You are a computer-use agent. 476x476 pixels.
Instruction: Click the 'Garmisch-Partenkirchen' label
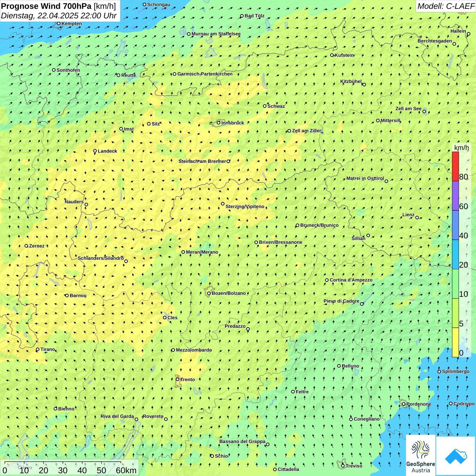coord(205,74)
